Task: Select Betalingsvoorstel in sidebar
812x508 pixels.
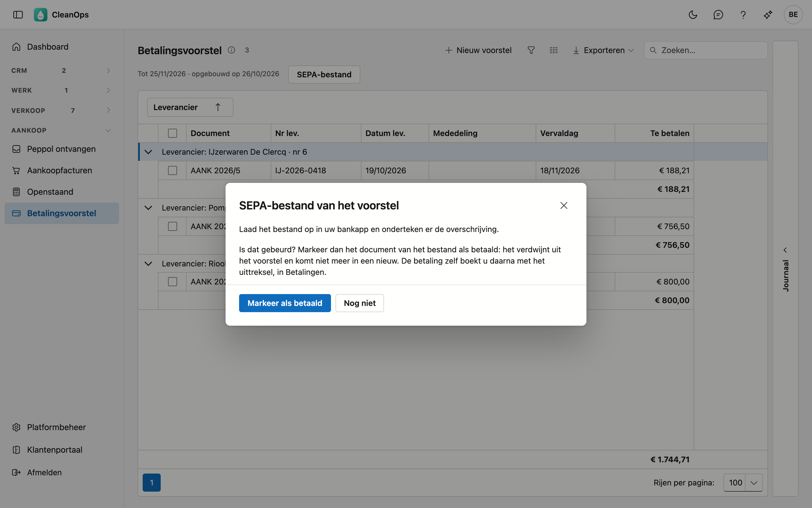Action: click(61, 213)
